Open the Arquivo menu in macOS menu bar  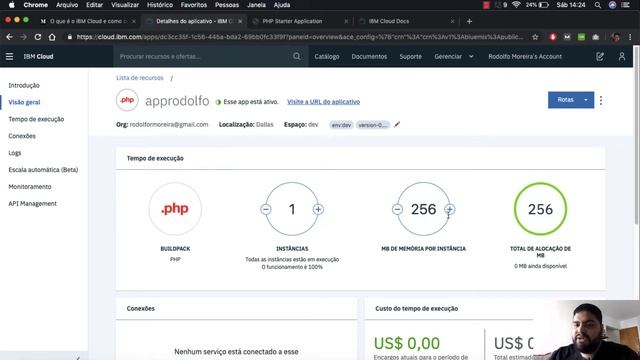coord(67,5)
